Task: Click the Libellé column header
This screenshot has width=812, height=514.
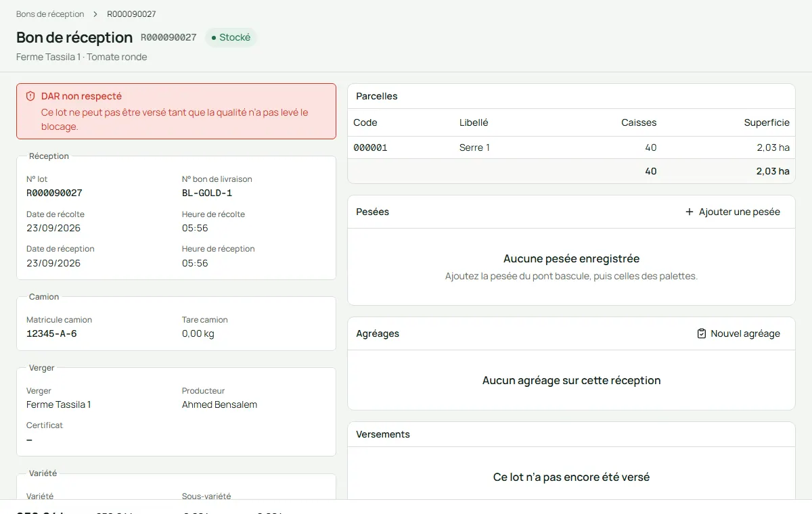Action: (x=474, y=122)
